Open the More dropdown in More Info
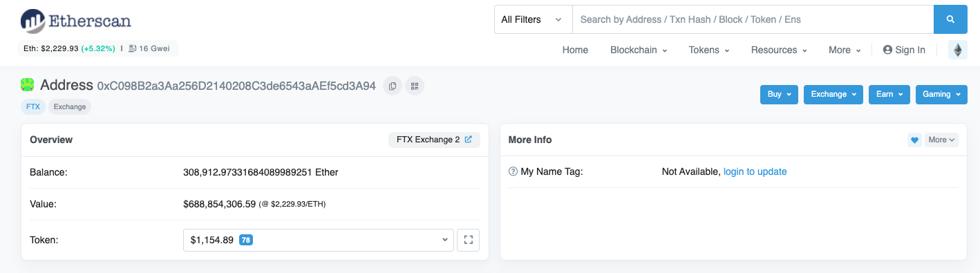 point(942,140)
